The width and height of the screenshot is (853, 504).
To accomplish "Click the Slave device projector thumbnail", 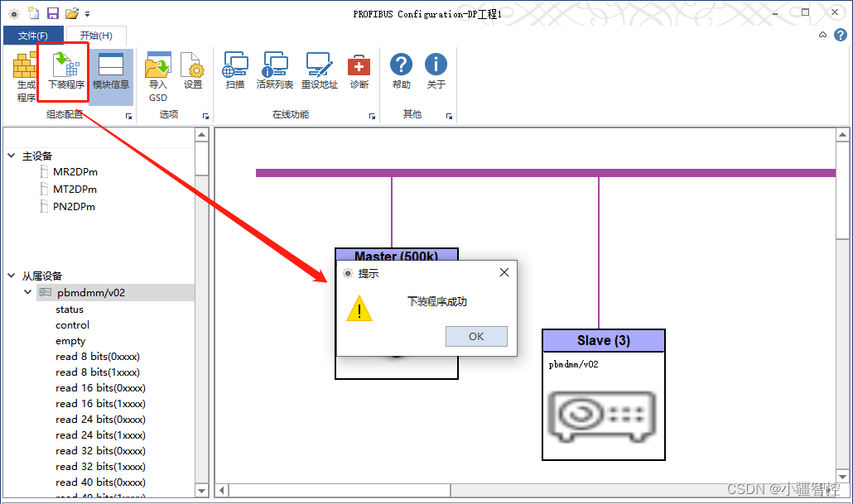I will [x=602, y=416].
